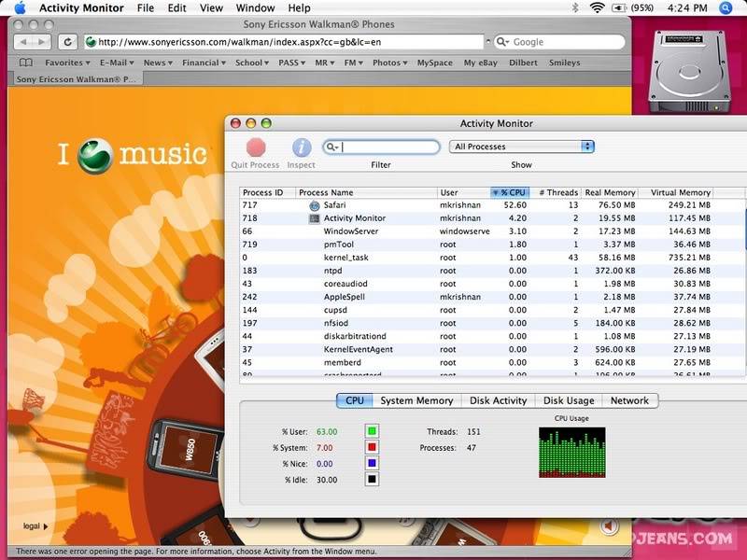Click the hard drive icon on desktop

[x=689, y=73]
